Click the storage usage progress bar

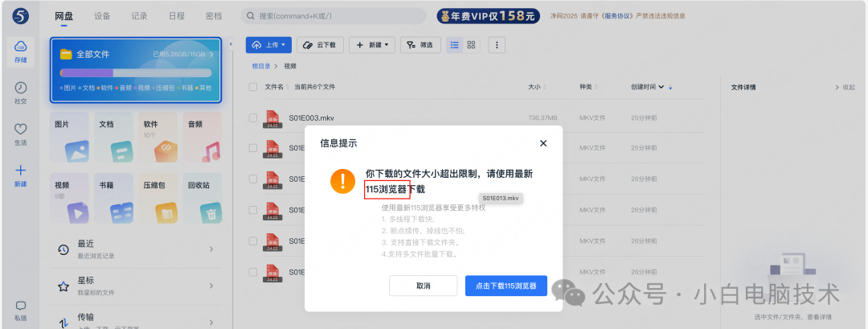click(136, 72)
